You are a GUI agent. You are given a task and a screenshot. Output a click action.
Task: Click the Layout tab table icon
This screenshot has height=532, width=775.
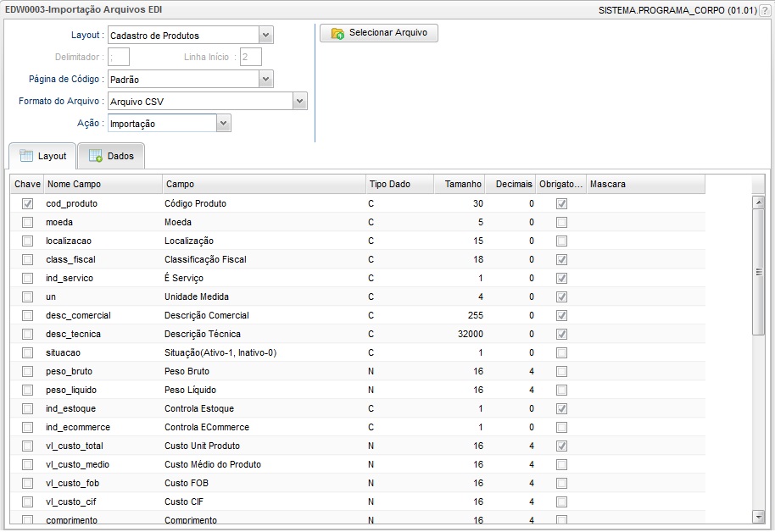[x=26, y=156]
